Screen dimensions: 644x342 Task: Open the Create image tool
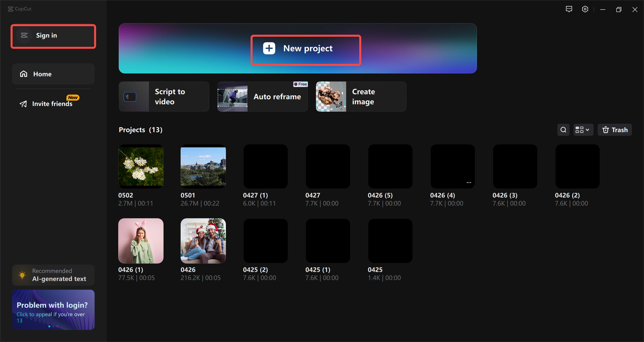(361, 97)
